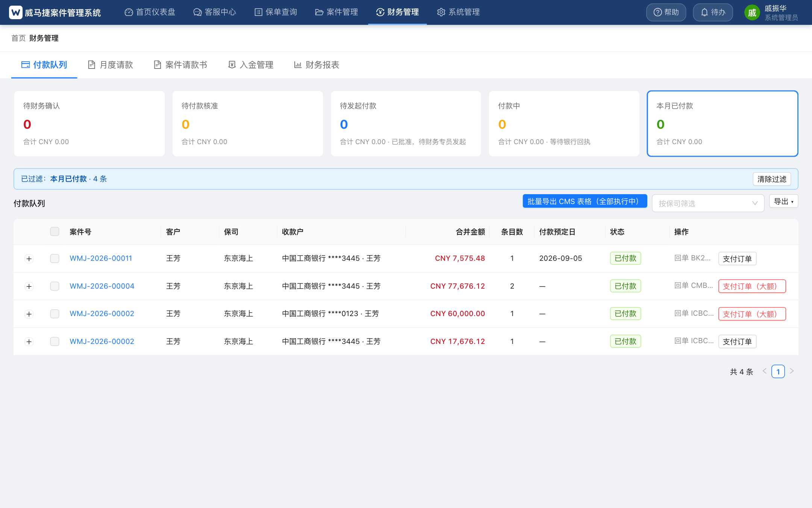Switch to the 财务报表 tab
Image resolution: width=812 pixels, height=508 pixels.
(x=317, y=65)
